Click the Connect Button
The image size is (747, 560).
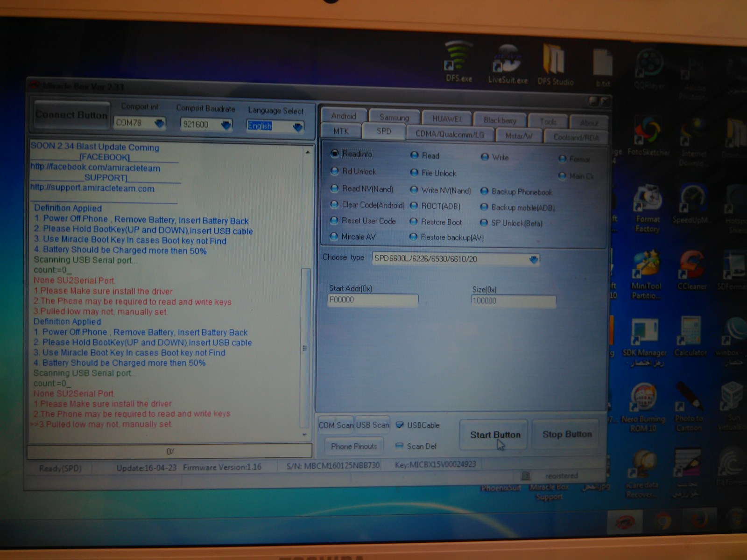72,115
